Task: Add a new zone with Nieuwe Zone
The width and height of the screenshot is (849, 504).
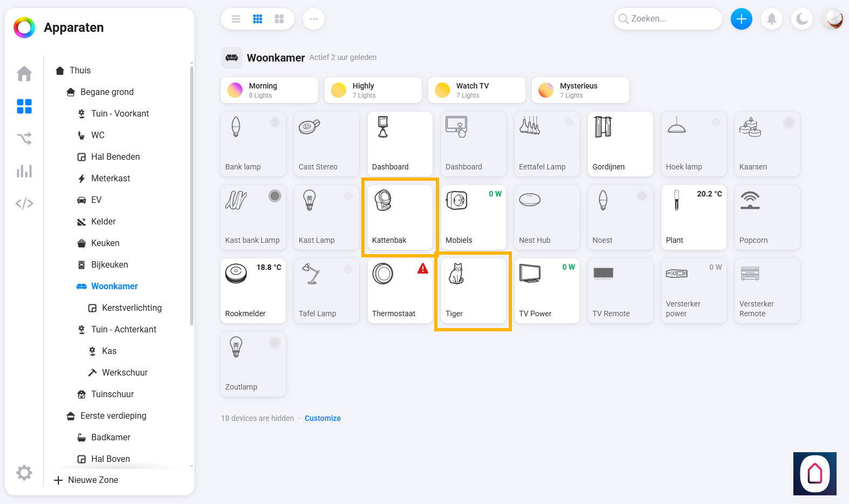Action: (86, 480)
